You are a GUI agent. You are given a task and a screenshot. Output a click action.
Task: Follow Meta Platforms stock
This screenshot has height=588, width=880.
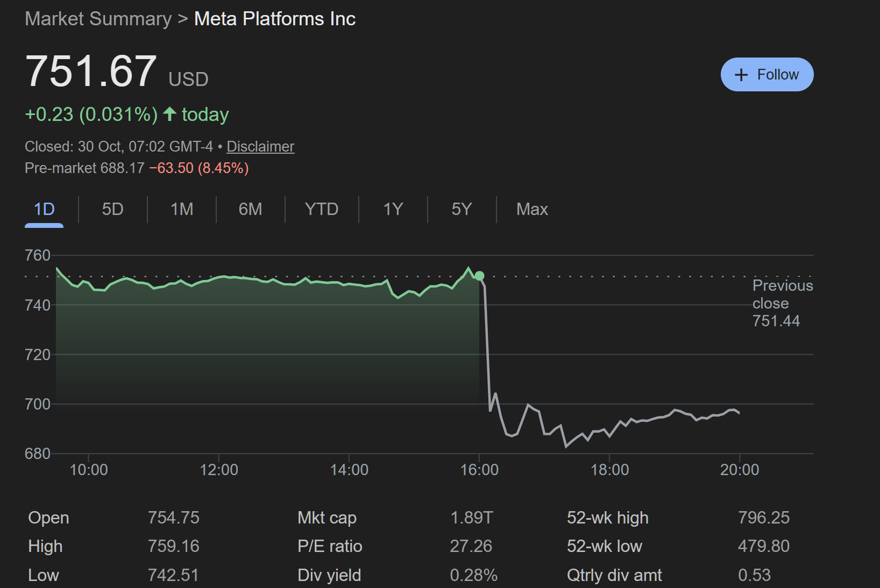tap(767, 74)
